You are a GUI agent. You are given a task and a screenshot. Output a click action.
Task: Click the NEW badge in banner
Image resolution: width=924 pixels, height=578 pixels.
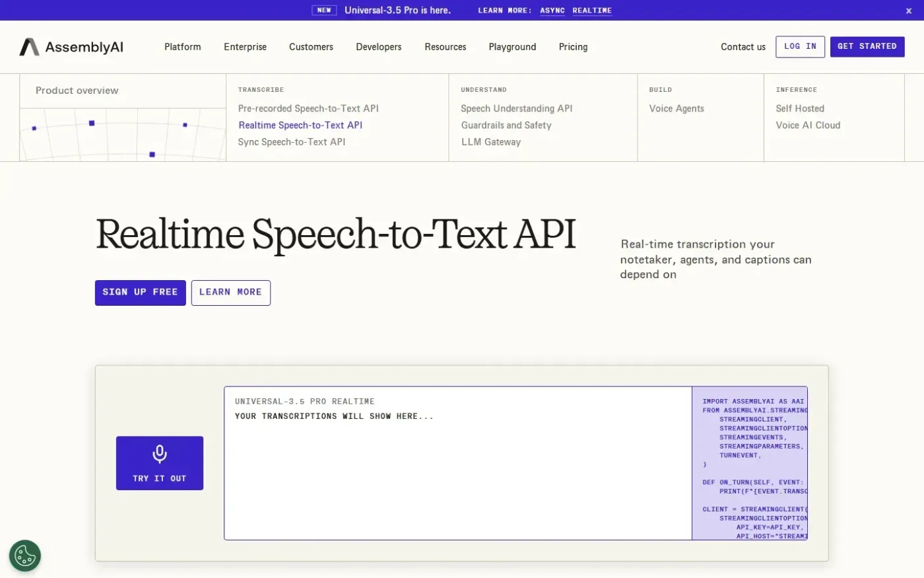pyautogui.click(x=324, y=11)
